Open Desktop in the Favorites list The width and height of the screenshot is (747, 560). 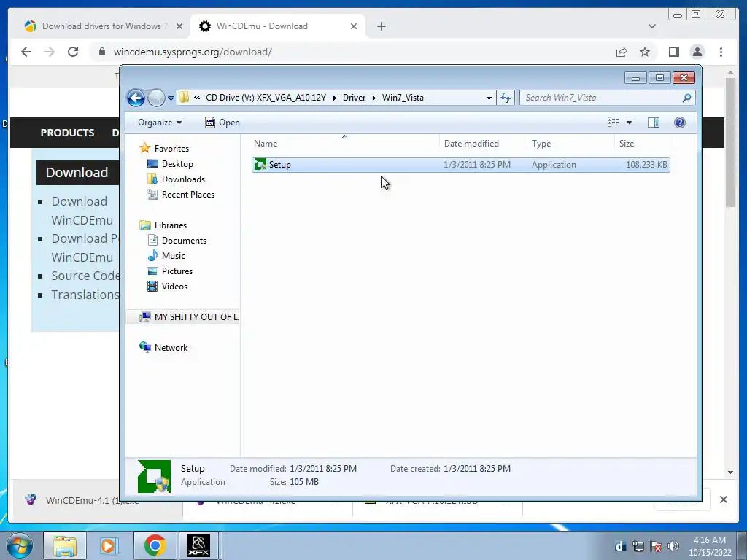click(x=170, y=164)
